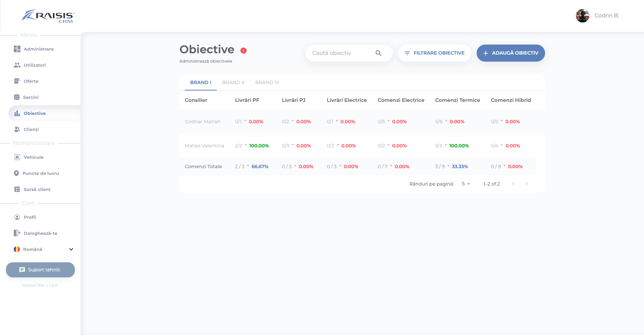Viewport: 644px width, 335px height.
Task: Open the Utilizatori section
Action: click(x=35, y=65)
